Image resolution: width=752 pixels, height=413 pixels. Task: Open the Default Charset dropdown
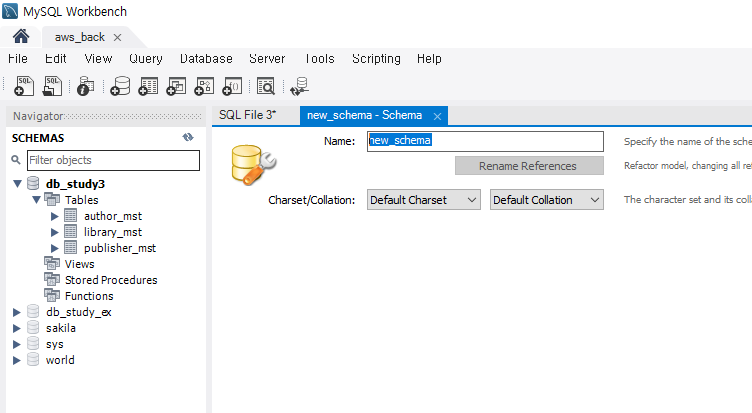pyautogui.click(x=423, y=200)
